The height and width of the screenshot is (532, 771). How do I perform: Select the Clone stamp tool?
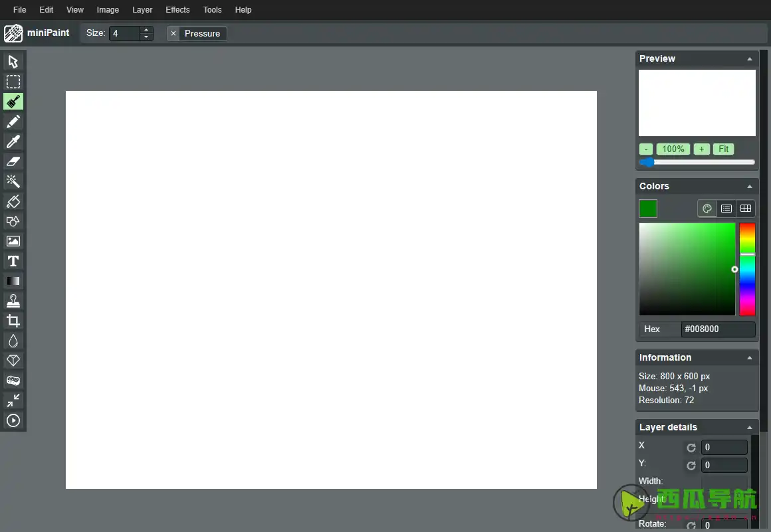point(13,301)
